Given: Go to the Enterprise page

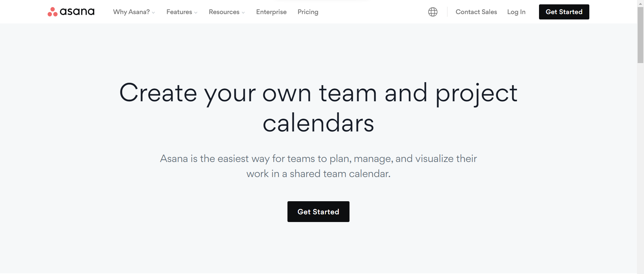Looking at the screenshot, I should point(271,12).
